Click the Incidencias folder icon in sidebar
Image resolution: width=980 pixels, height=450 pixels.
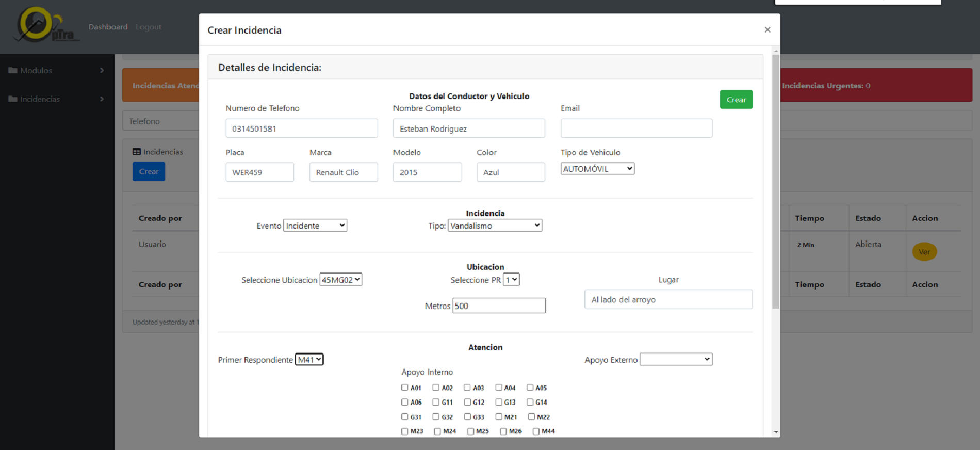tap(13, 99)
